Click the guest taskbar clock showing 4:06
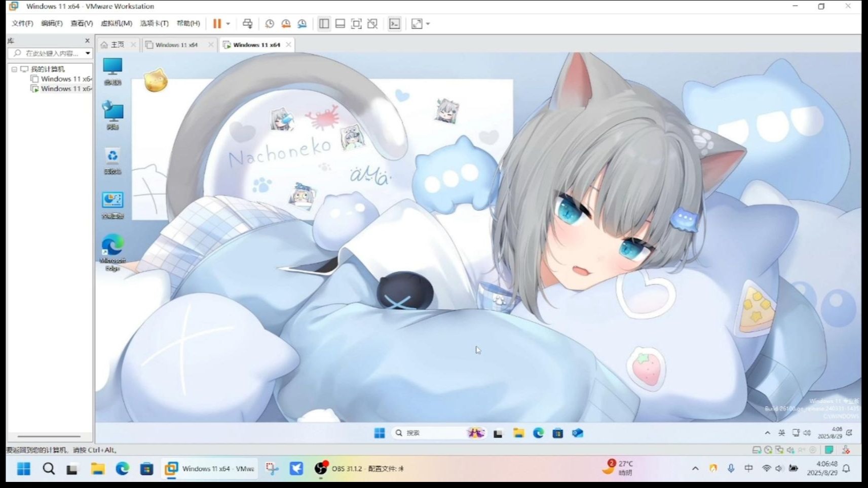This screenshot has width=868, height=488. 829,432
